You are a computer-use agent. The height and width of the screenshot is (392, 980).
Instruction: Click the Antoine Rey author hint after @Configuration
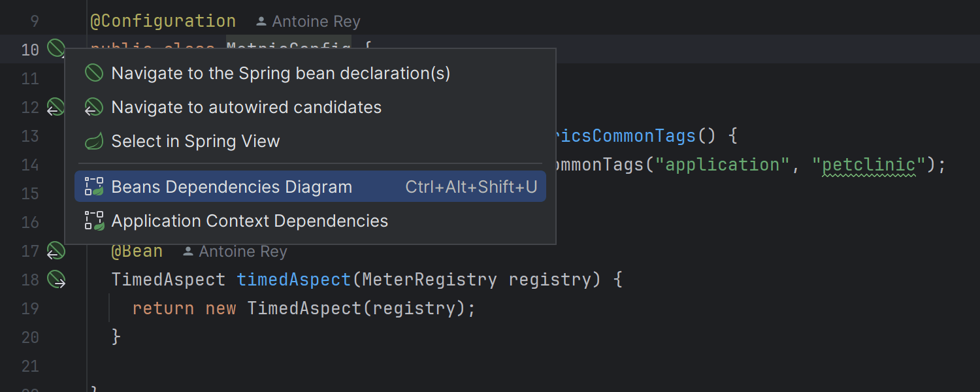[x=308, y=22]
